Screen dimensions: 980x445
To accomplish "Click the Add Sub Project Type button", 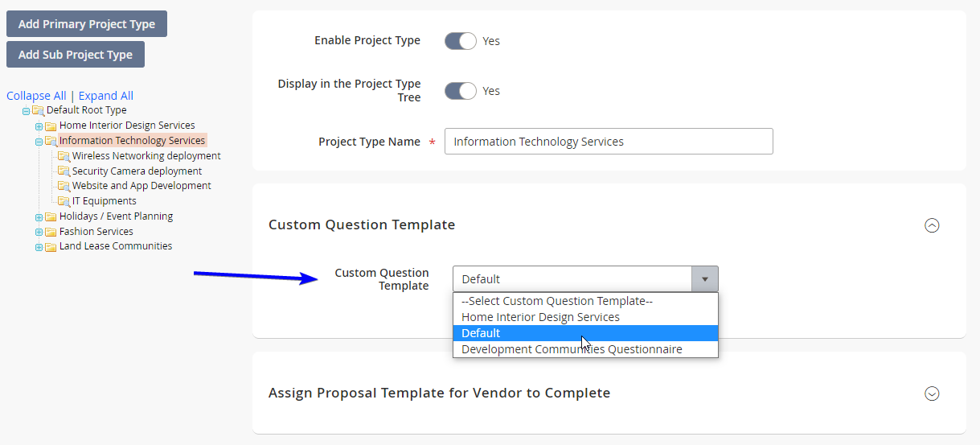I will click(76, 55).
